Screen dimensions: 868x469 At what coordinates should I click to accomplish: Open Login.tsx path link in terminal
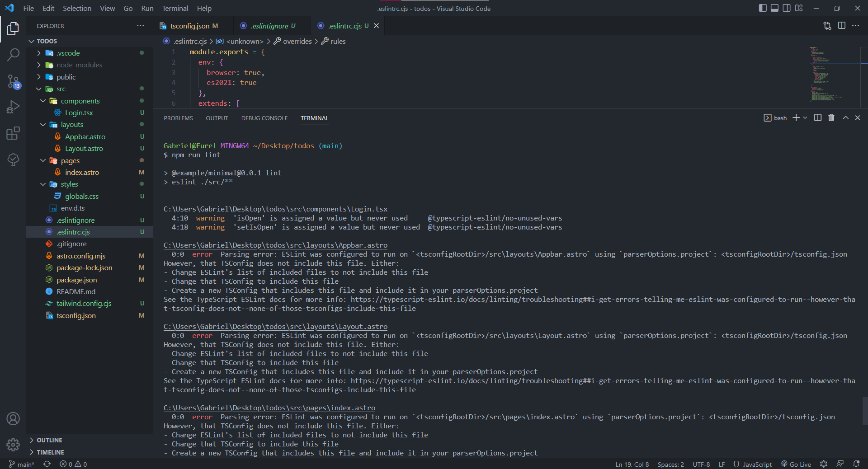275,209
